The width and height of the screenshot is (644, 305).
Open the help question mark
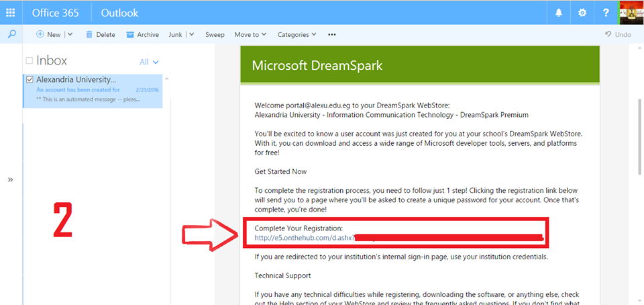click(x=606, y=13)
